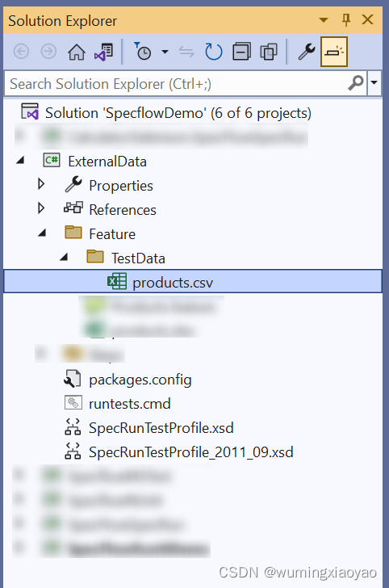
Task: Collapse all items in Solution Explorer
Action: click(241, 52)
